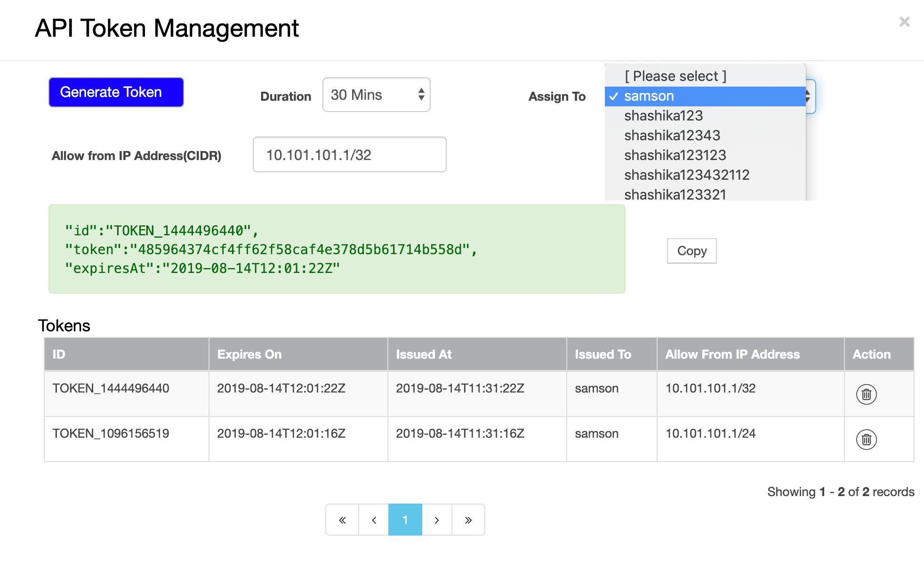Screen dimensions: 924x561
Task: Go to the previous page of tokens
Action: tap(374, 520)
